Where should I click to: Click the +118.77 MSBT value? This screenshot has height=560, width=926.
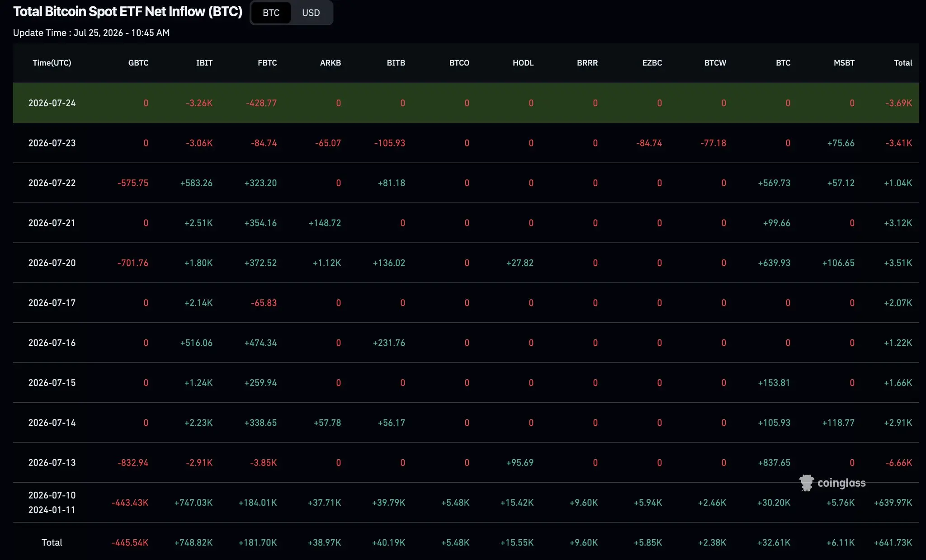pos(838,423)
